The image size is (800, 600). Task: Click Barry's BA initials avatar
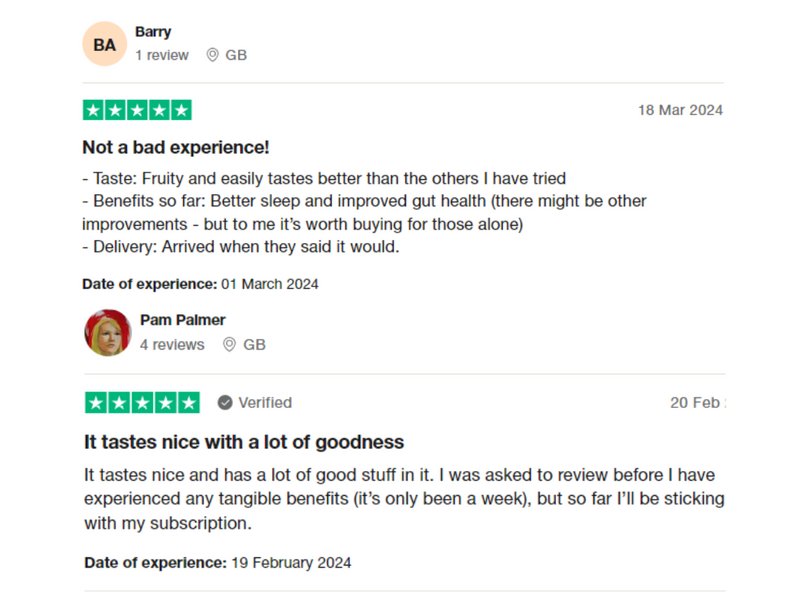point(104,44)
